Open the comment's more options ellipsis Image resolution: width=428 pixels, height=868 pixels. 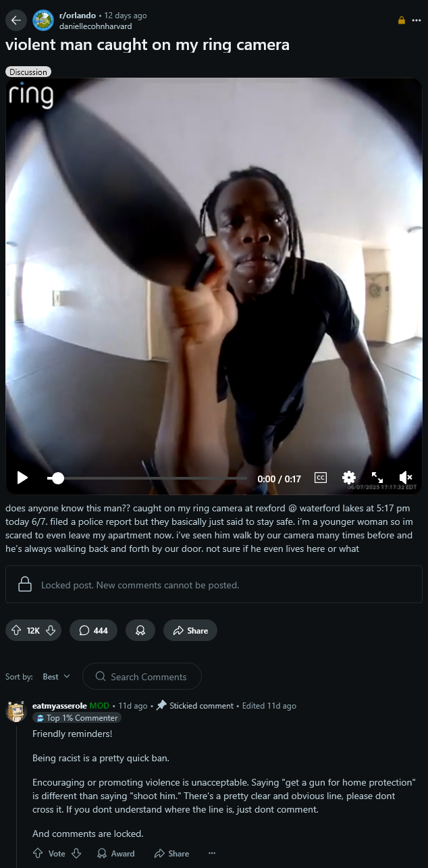212,853
